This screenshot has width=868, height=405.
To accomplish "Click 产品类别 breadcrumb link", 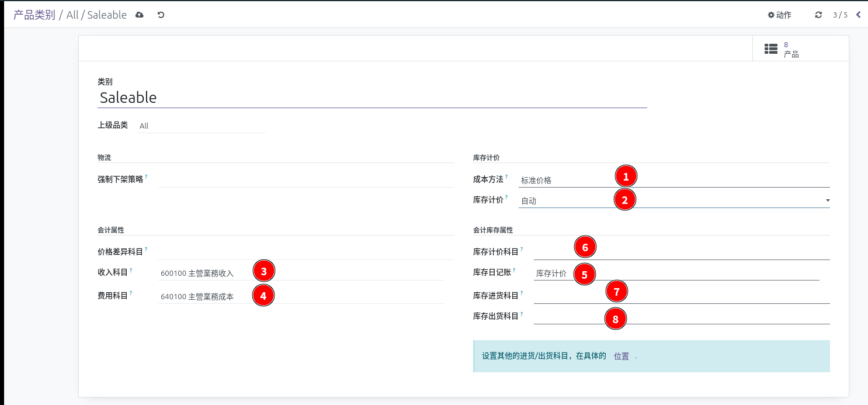I will click(34, 15).
